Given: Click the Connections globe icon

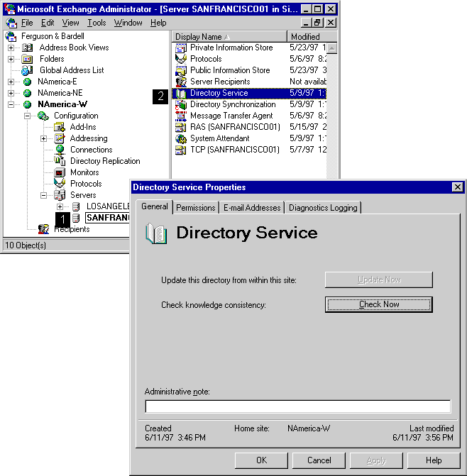Looking at the screenshot, I should pyautogui.click(x=60, y=150).
